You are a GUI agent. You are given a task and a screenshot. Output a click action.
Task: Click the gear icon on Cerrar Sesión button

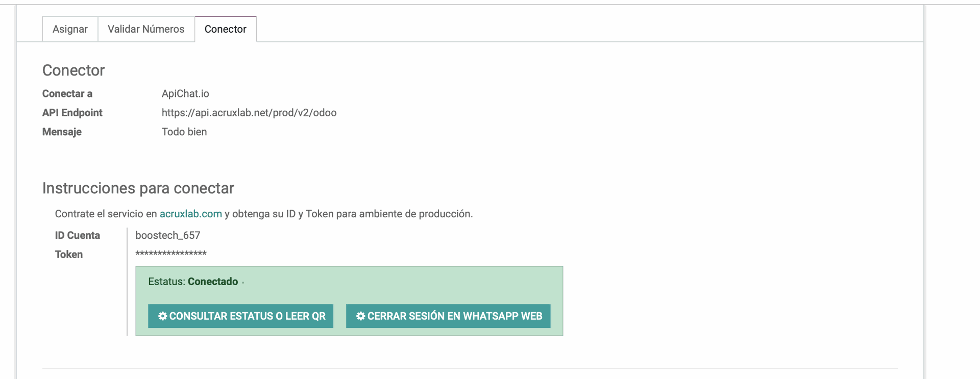(x=360, y=316)
